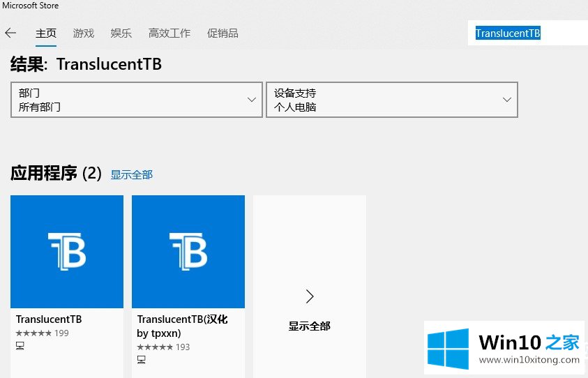Click the 应用程序 (2) heading
This screenshot has height=378, width=588.
(56, 174)
